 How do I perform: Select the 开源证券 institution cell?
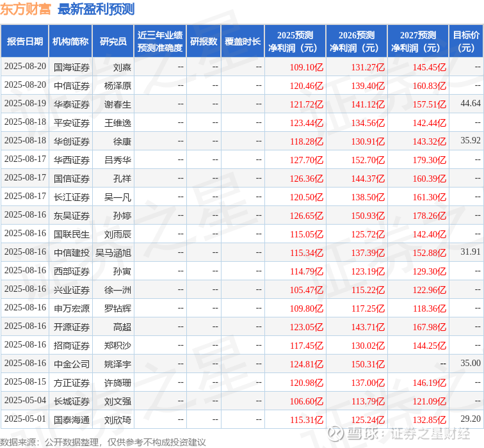72,327
